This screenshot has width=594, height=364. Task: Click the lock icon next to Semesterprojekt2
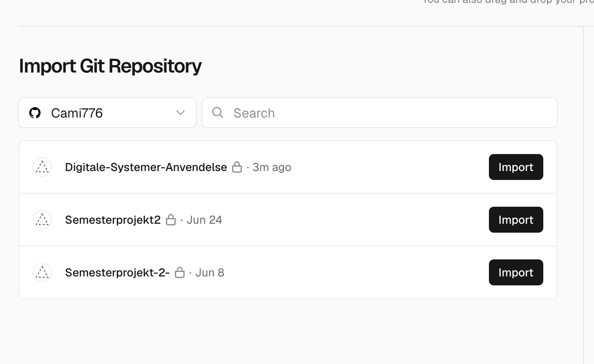[171, 220]
